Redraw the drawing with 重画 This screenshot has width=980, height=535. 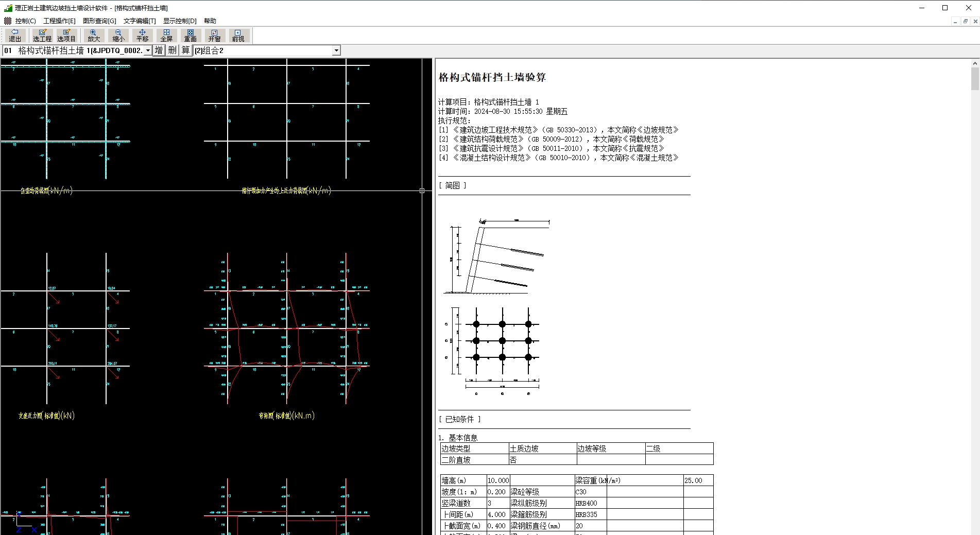191,36
